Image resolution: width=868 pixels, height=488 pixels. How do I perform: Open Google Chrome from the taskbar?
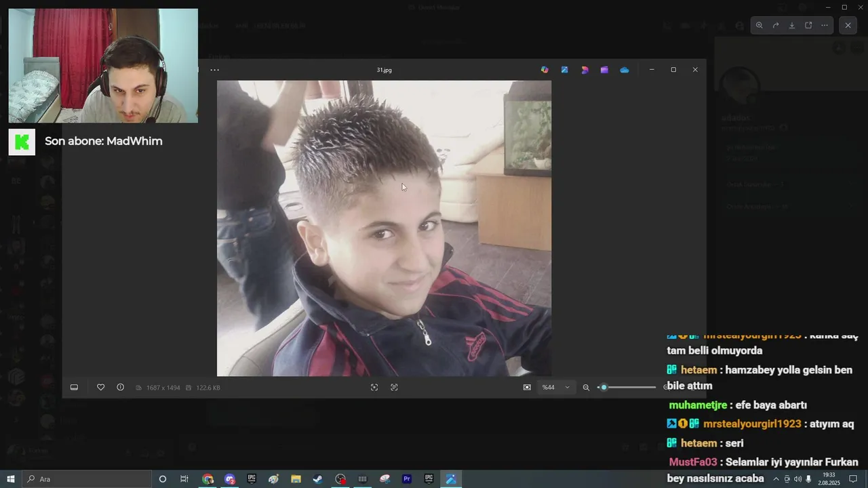208,479
